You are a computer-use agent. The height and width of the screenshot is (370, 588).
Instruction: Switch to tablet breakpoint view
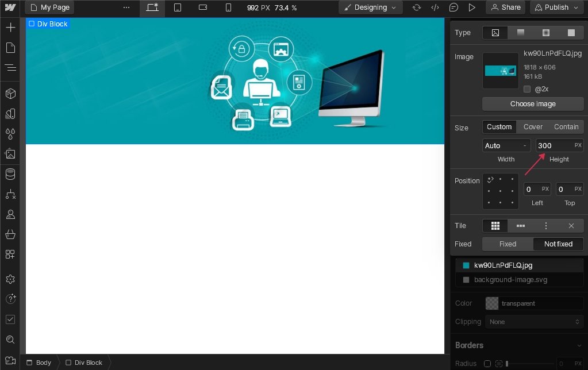pos(178,7)
